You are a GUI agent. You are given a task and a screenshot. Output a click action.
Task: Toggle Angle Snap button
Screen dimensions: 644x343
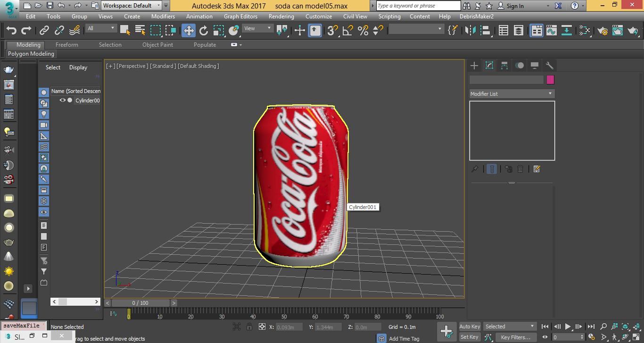coord(348,31)
